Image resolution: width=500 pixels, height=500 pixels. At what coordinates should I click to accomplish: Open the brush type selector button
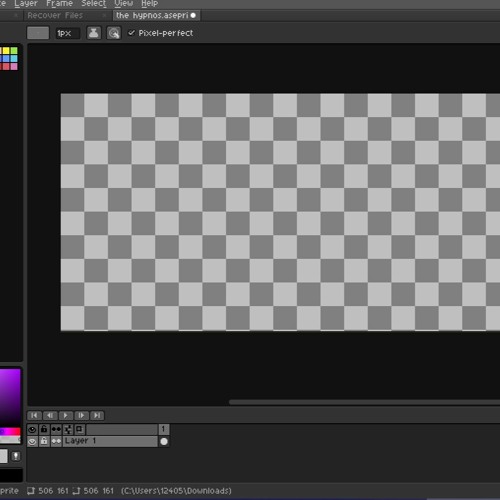point(38,33)
